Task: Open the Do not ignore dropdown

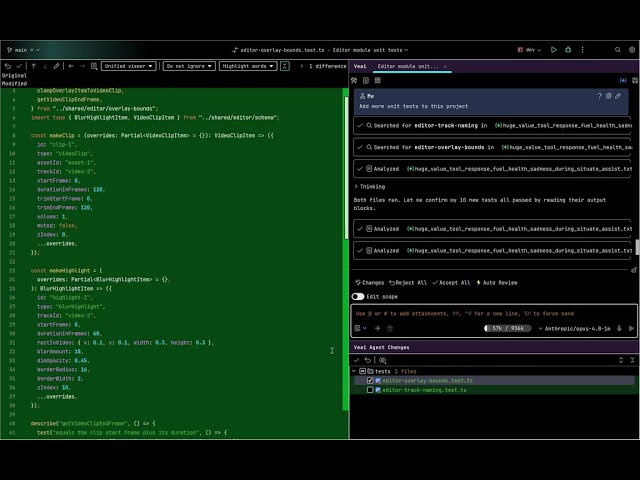Action: coord(189,66)
